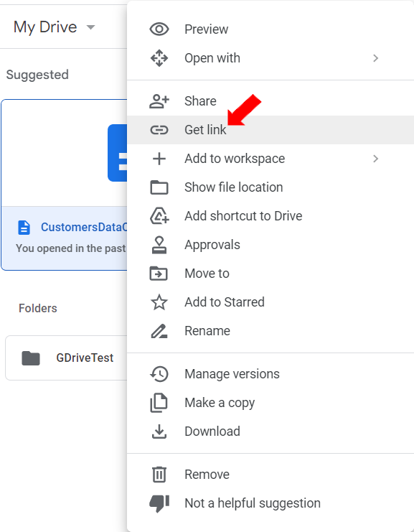Expand the My Drive dropdown arrow
This screenshot has height=532, width=414.
(x=90, y=27)
